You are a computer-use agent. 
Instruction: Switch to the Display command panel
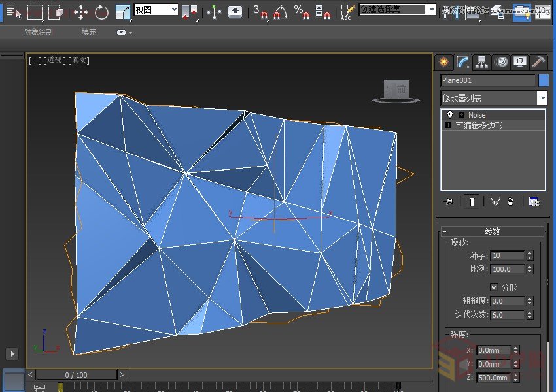coord(520,62)
